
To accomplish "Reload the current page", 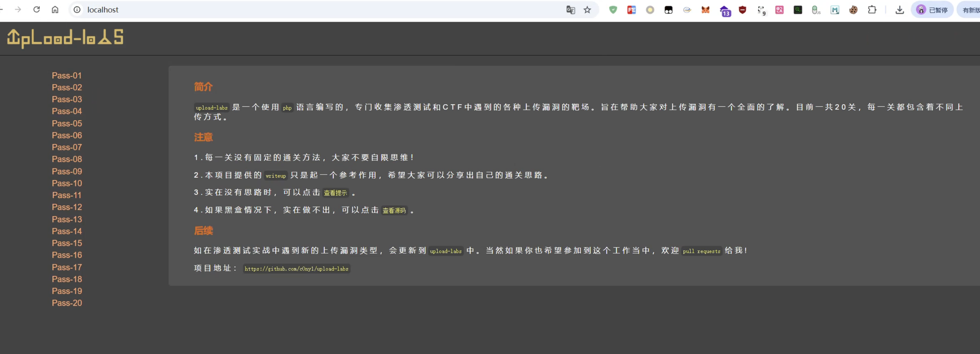I will (37, 10).
